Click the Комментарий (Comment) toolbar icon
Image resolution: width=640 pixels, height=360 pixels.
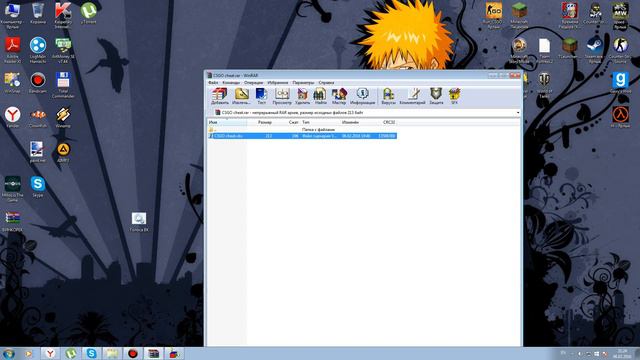pos(412,96)
